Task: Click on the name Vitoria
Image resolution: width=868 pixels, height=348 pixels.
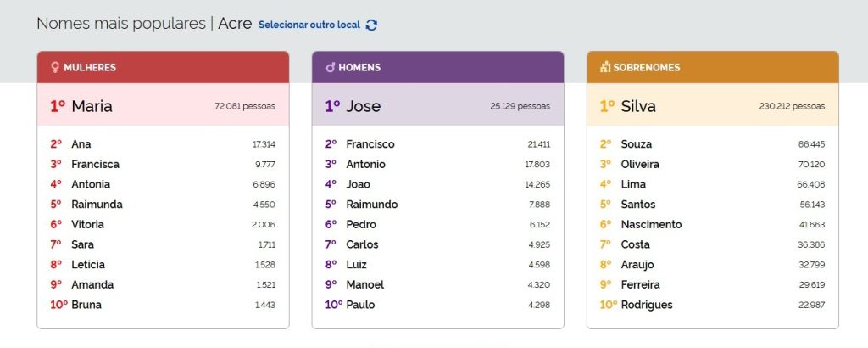Action: (x=87, y=225)
